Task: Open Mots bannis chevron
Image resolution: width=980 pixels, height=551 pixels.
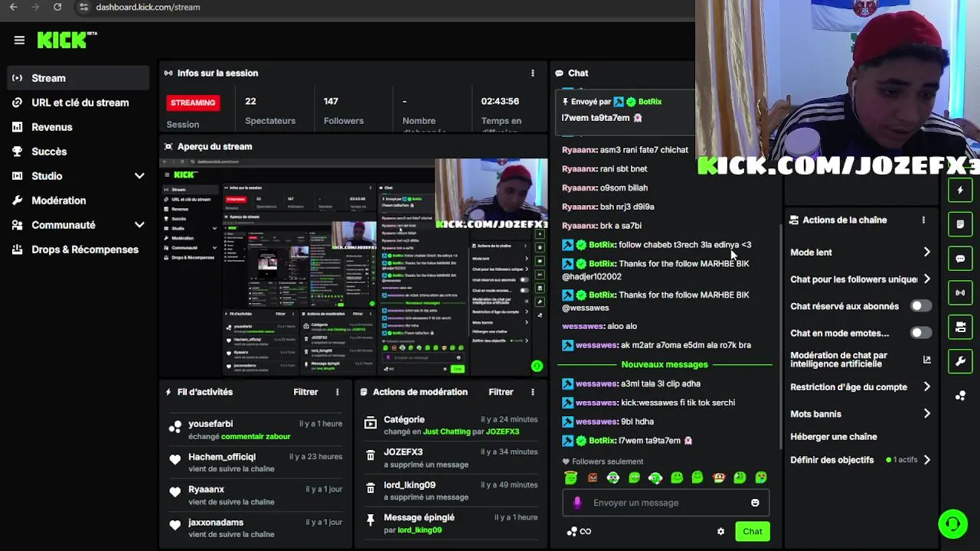Action: pos(926,414)
